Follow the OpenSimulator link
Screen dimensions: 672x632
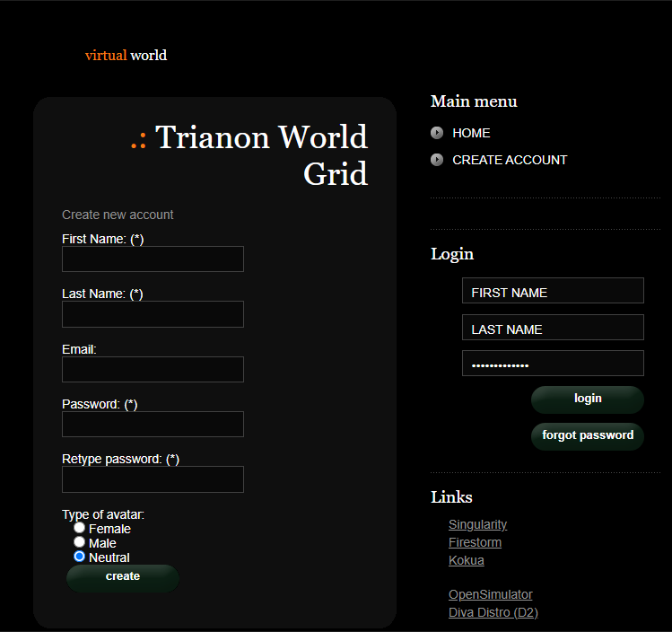tap(490, 594)
